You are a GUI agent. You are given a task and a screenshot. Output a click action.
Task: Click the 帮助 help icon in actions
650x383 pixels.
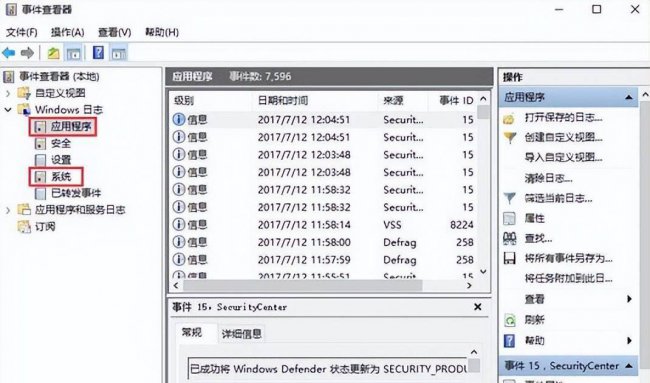point(509,340)
